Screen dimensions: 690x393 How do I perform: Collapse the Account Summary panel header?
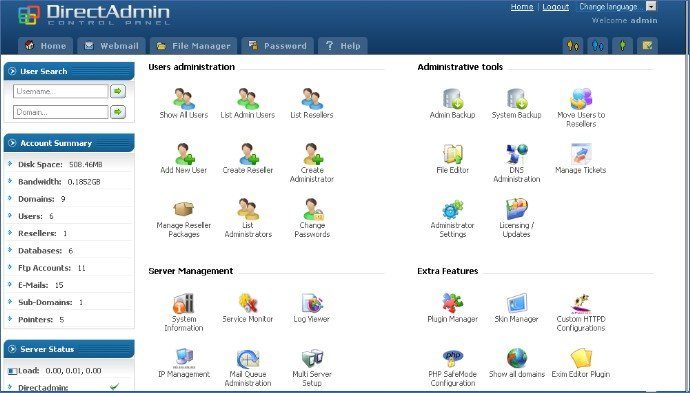[x=69, y=143]
